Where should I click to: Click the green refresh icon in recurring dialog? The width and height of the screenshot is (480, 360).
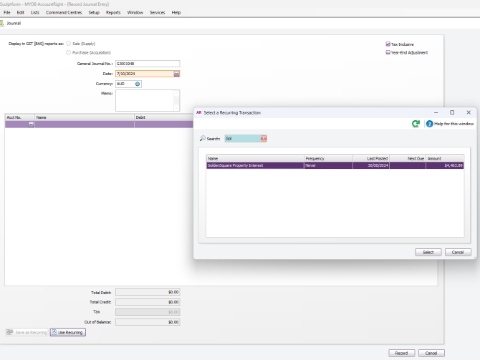point(415,124)
